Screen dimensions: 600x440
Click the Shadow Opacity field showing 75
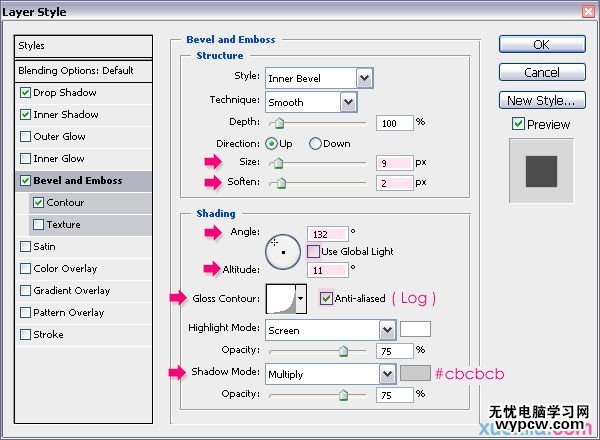pyautogui.click(x=395, y=395)
